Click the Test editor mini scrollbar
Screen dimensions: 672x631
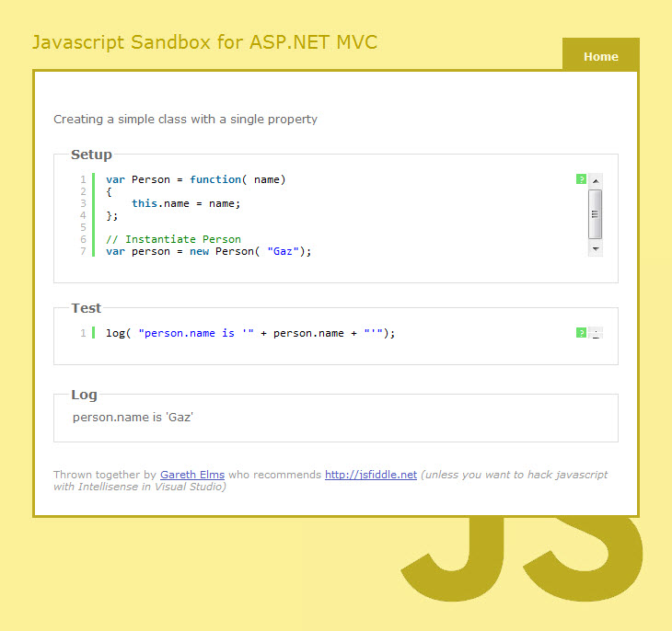pyautogui.click(x=596, y=333)
